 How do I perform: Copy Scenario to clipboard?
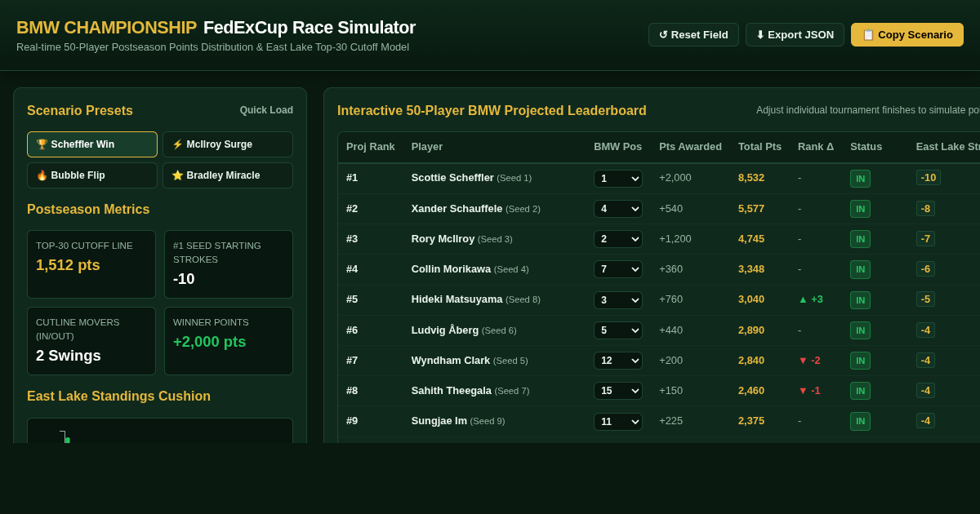tap(907, 34)
